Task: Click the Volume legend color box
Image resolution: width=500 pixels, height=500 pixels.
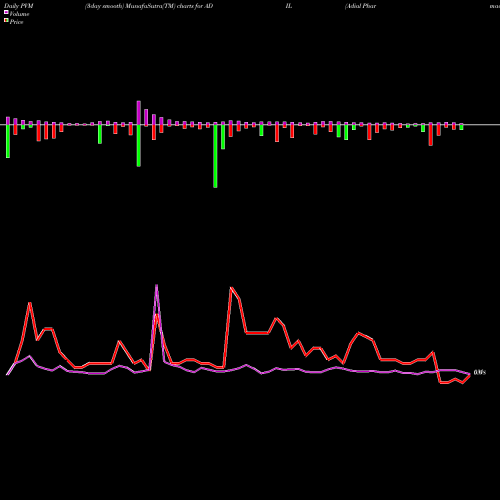Action: point(6,12)
